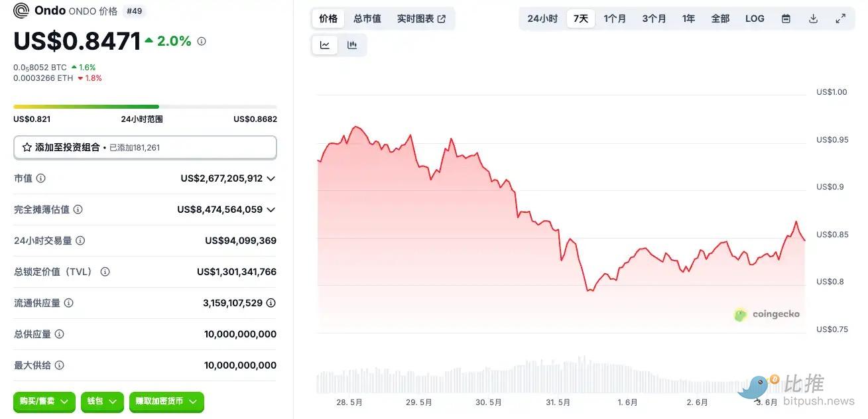Click the info icon beside 24小时交易量
This screenshot has width=868, height=419.
pos(80,241)
